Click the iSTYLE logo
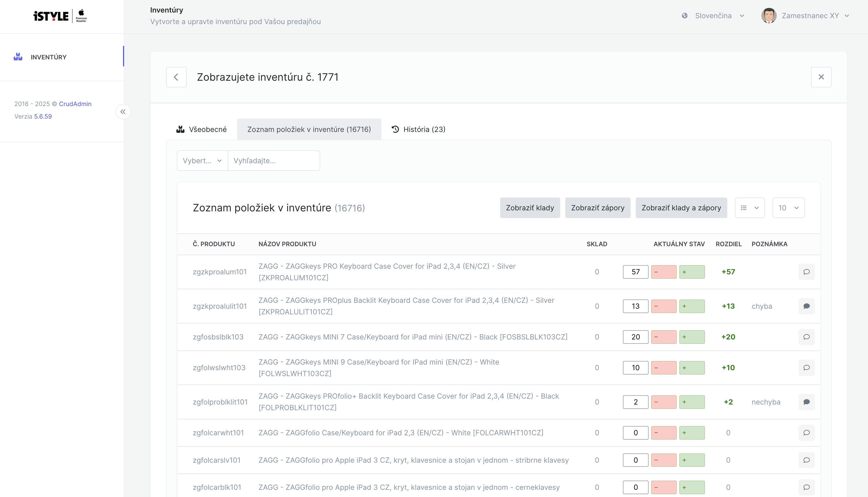 pos(60,16)
